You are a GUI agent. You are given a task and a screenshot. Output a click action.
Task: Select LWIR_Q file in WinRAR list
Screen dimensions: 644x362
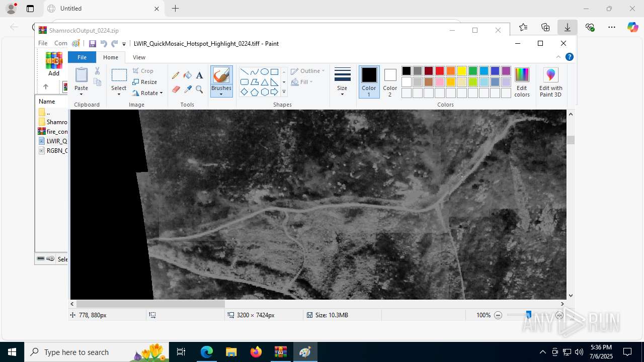[52, 141]
